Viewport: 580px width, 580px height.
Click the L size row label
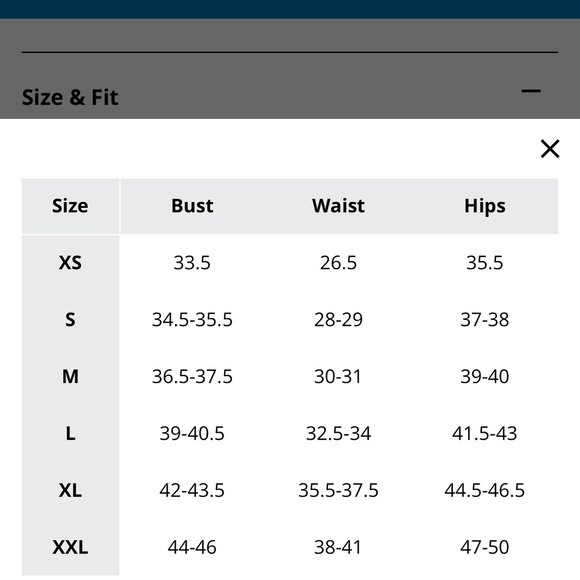pyautogui.click(x=70, y=434)
